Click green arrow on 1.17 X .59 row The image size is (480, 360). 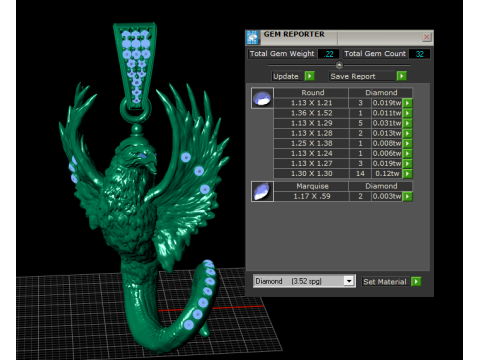(407, 196)
